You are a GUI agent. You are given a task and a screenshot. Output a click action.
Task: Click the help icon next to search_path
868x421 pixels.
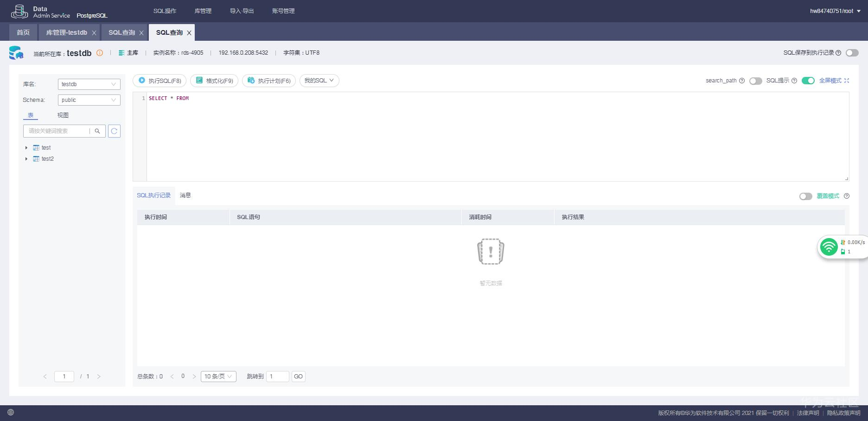click(742, 81)
